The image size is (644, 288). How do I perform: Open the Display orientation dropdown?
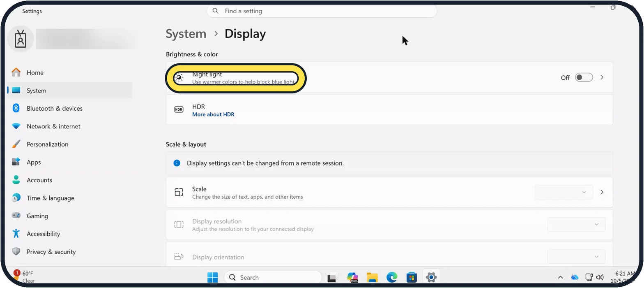tap(576, 257)
